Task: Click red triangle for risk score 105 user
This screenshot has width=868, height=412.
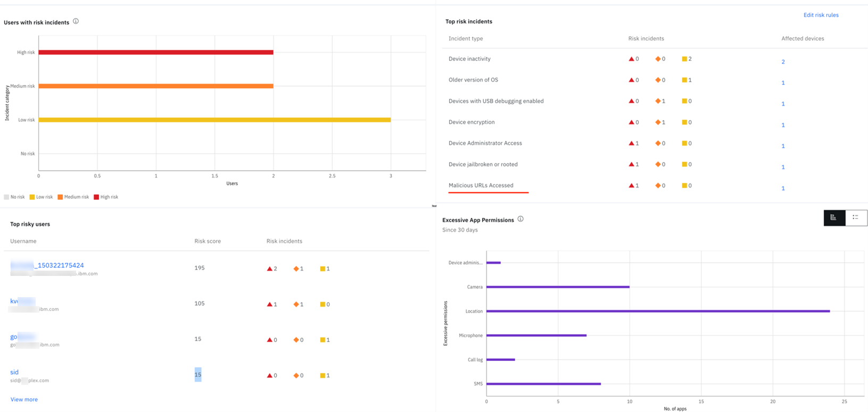Action: click(269, 304)
